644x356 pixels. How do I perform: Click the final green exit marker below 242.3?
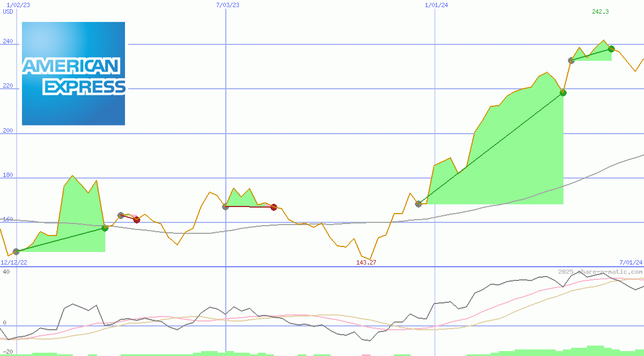pos(611,49)
